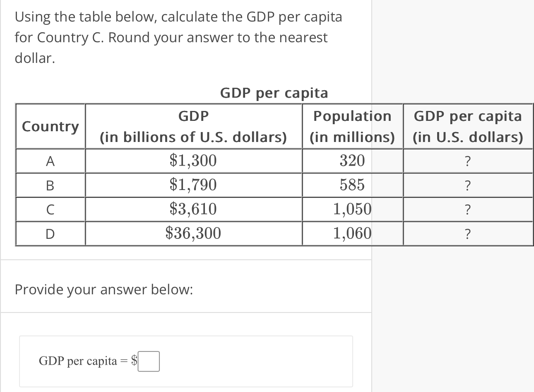Click the Country D row label
534x392 pixels.
coord(50,233)
